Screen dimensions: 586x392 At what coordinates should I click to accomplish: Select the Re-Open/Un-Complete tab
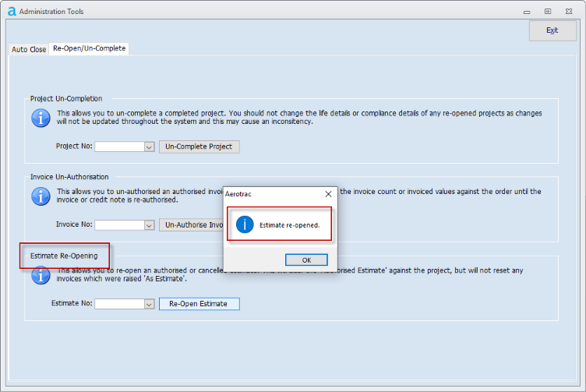[88, 48]
